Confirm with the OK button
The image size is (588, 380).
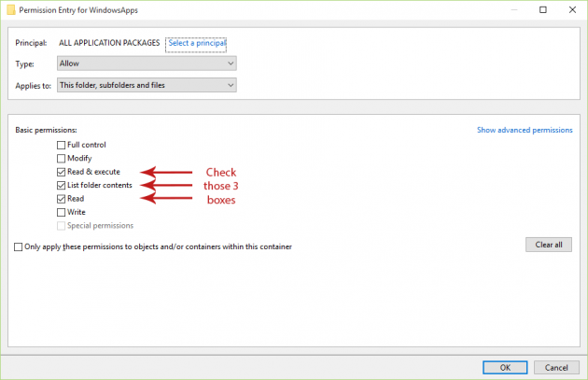505,368
